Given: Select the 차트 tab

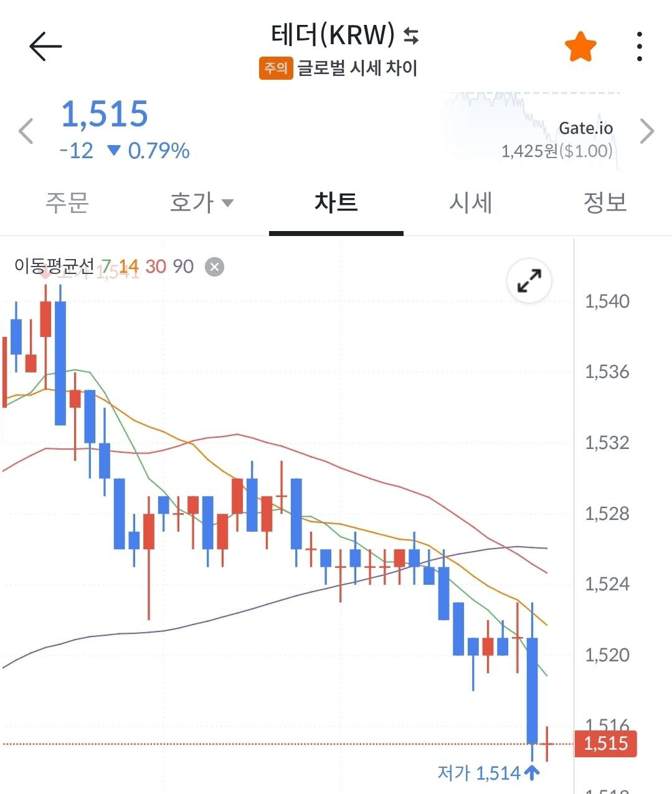Looking at the screenshot, I should click(336, 202).
